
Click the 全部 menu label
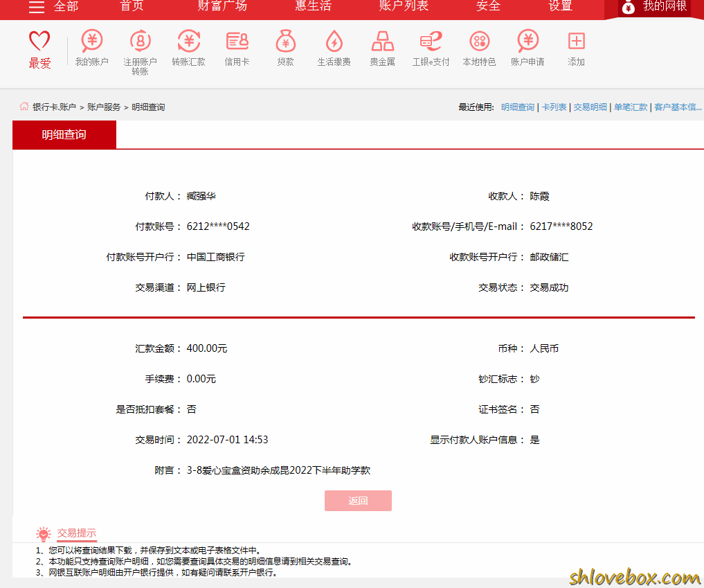pos(66,6)
